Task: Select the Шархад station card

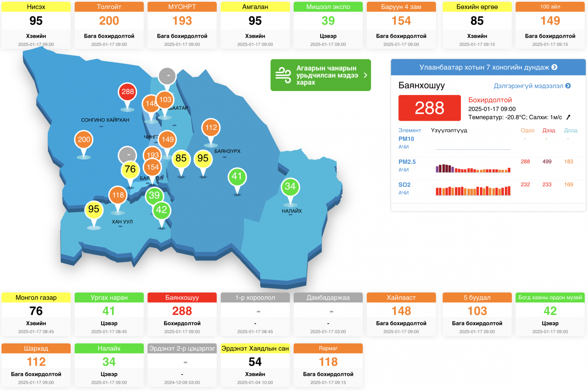Action: point(36,365)
